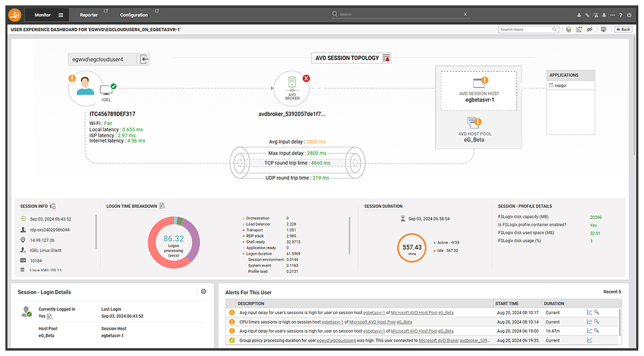Screen dimensions: 644x356
Task: Open the alarm warning icon in header
Action: coord(596,15)
